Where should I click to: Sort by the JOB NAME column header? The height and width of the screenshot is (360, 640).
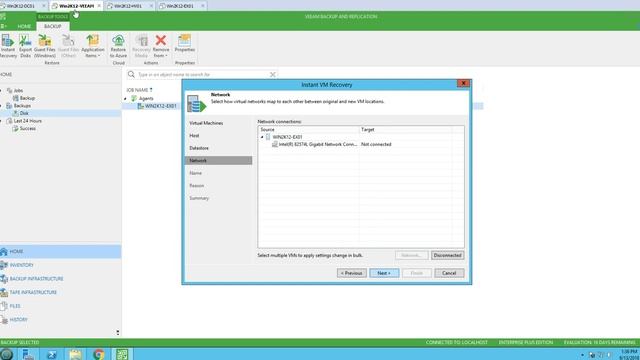click(139, 90)
